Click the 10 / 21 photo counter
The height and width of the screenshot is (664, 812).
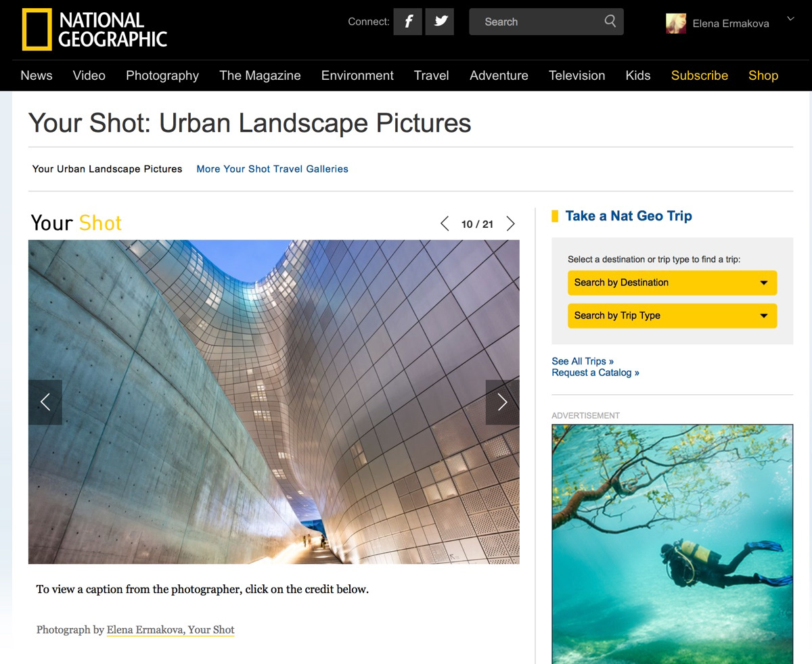tap(477, 224)
